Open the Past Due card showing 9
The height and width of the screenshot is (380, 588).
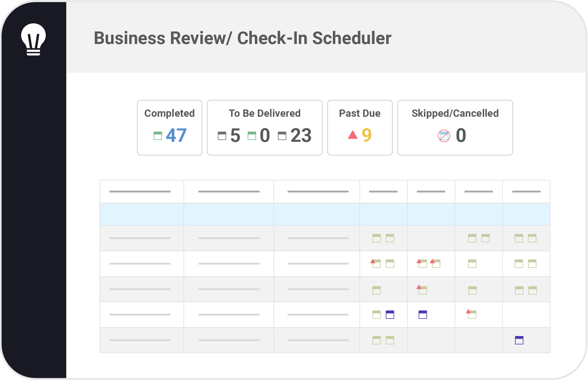coord(360,128)
